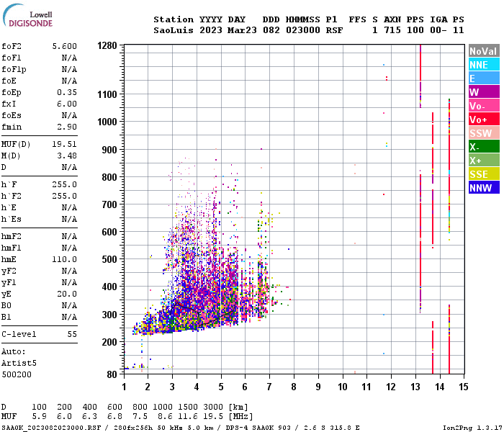
Task: Select the X+ light green legend swatch
Action: [x=484, y=161]
